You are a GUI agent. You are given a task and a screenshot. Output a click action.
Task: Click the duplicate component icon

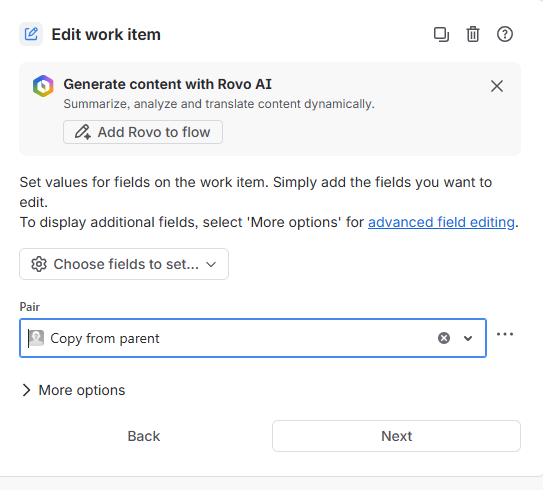441,35
